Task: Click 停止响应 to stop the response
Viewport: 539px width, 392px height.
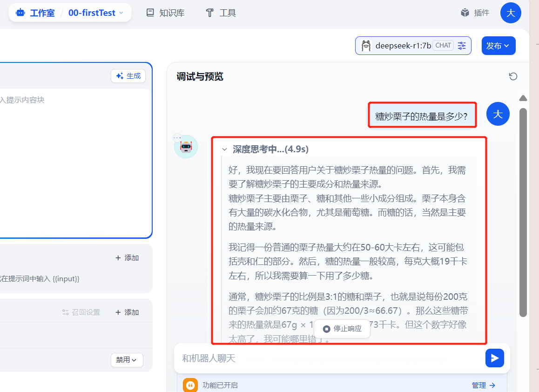Action: pos(342,328)
